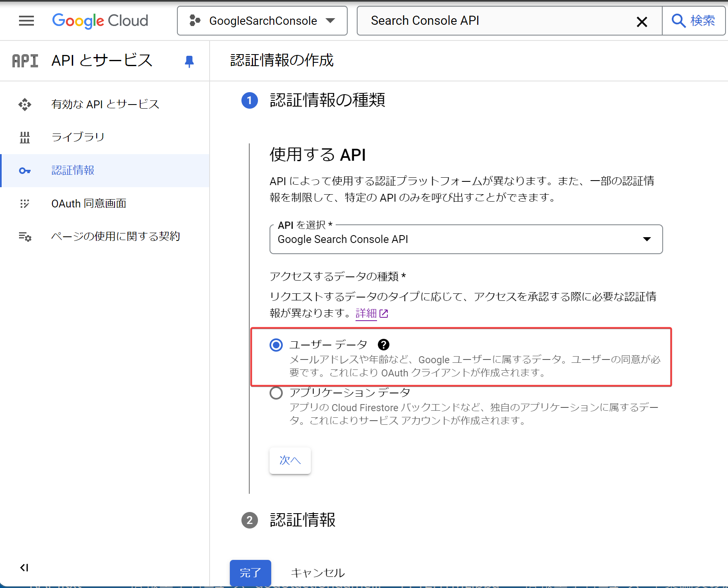The height and width of the screenshot is (588, 728).
Task: Click the 有効なAPI diamond icon
Action: click(x=25, y=105)
